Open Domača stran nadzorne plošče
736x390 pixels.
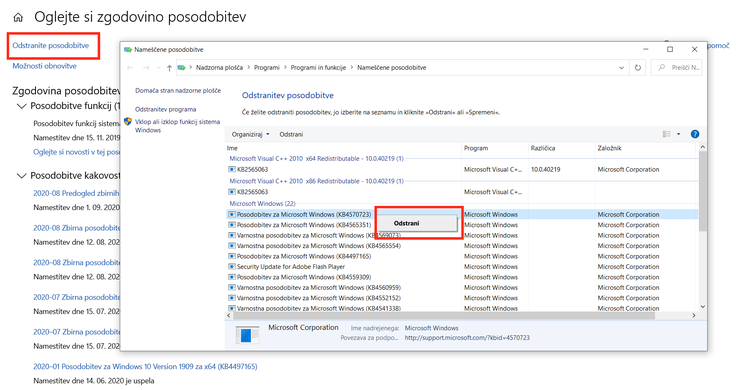(178, 91)
